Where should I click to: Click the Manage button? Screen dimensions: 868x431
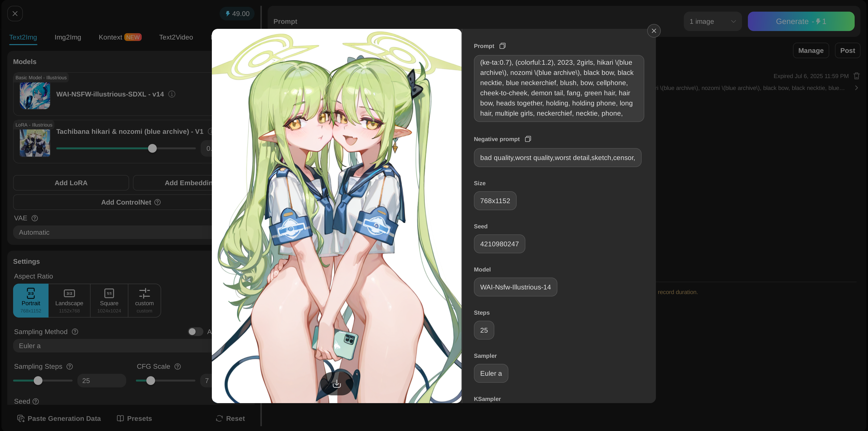pos(811,50)
